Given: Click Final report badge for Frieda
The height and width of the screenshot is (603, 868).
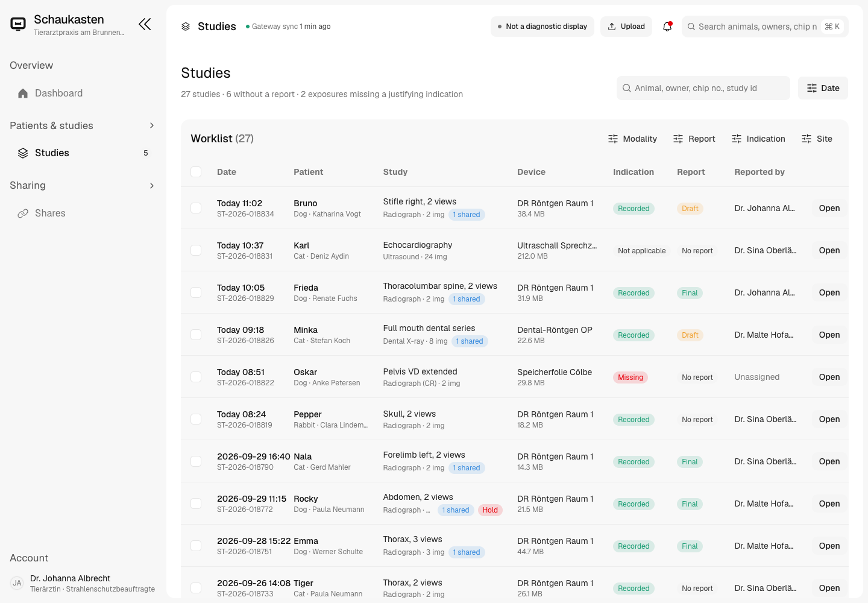Looking at the screenshot, I should tap(690, 293).
